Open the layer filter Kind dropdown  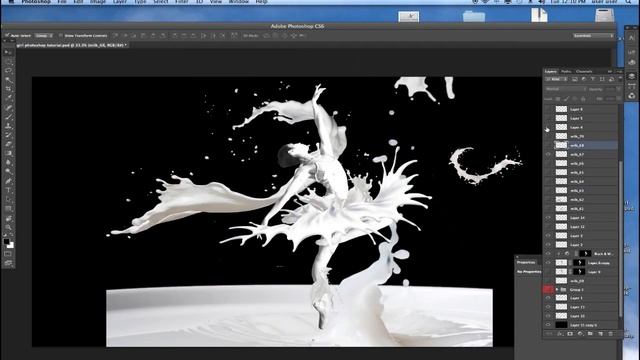(x=556, y=79)
